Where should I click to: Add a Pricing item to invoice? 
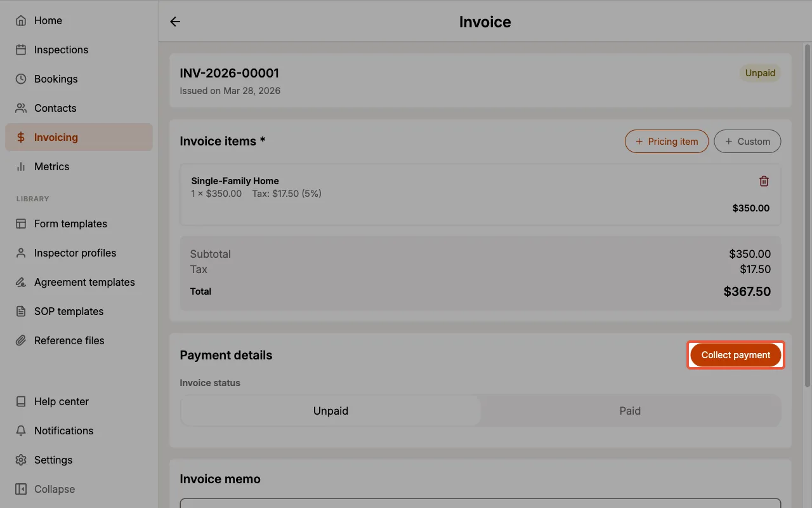667,142
